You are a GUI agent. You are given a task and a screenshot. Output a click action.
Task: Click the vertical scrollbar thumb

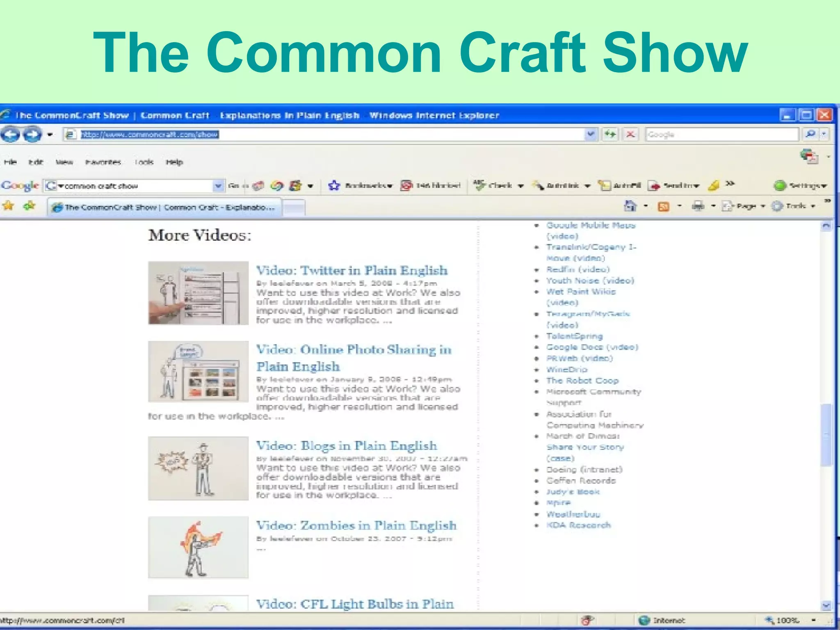point(826,435)
